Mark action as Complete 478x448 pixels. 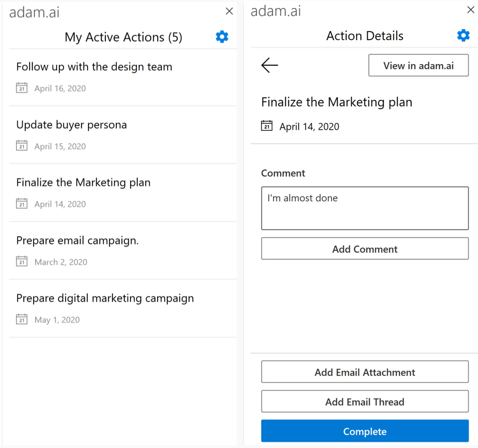point(365,431)
